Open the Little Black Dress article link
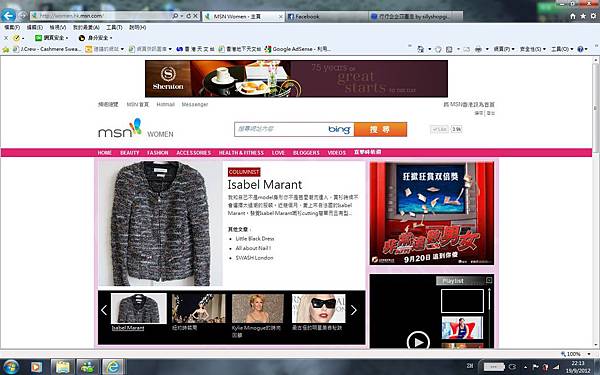 tap(255, 238)
